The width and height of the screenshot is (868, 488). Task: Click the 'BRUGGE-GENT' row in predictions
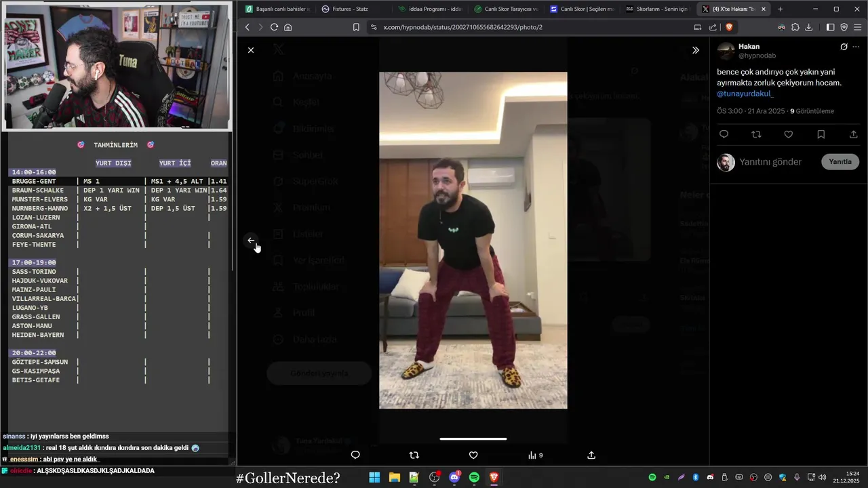point(119,182)
